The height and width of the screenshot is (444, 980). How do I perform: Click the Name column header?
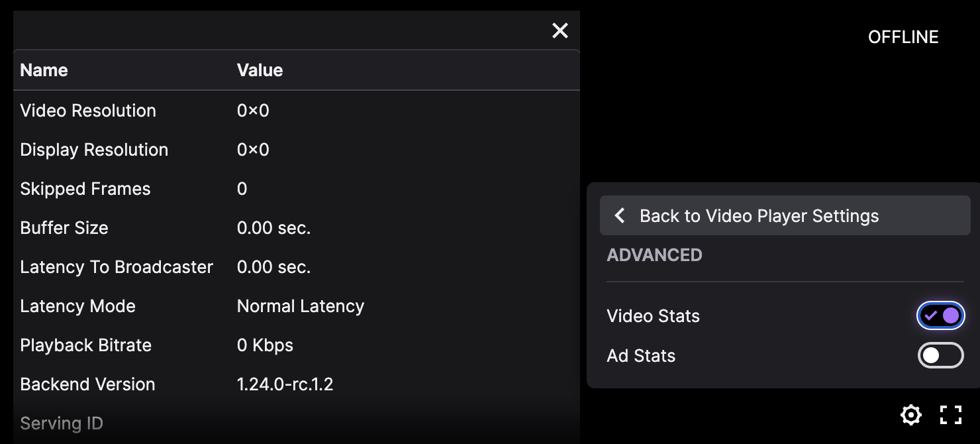(44, 70)
